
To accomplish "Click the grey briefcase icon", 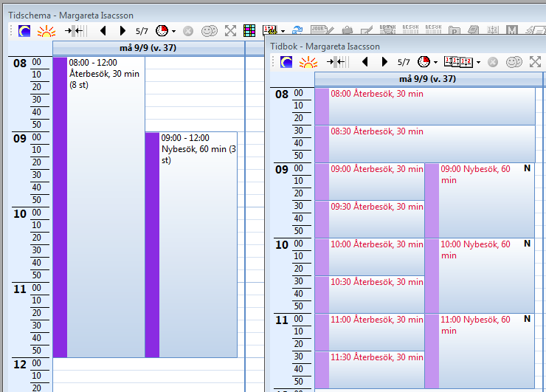I will [x=348, y=30].
